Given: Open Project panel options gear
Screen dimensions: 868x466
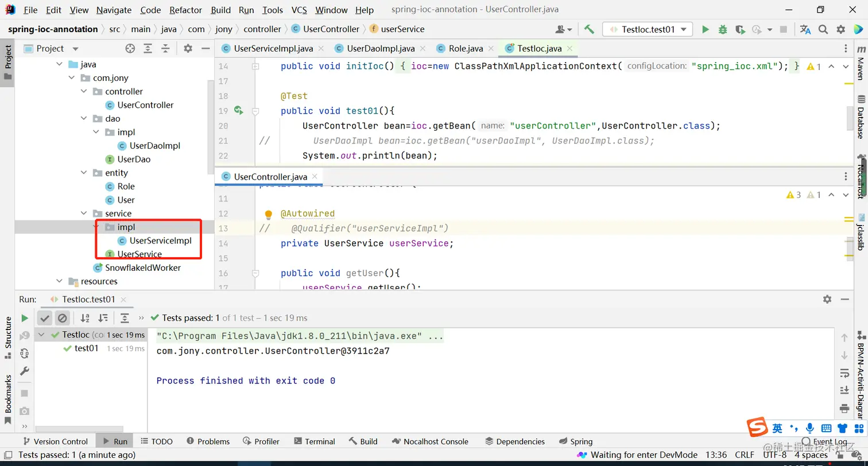Looking at the screenshot, I should click(188, 49).
